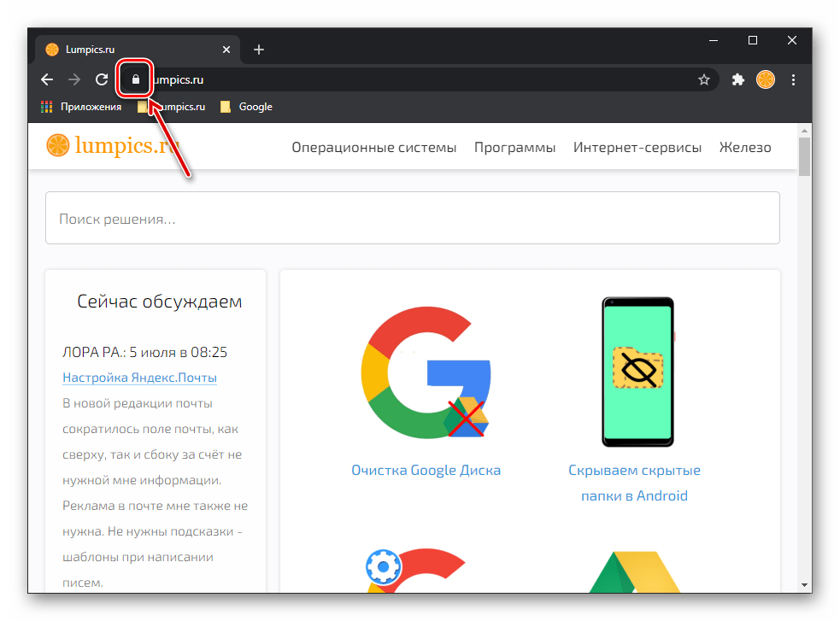This screenshot has height=621, width=840.
Task: Open Операционные системы menu item
Action: click(x=373, y=148)
